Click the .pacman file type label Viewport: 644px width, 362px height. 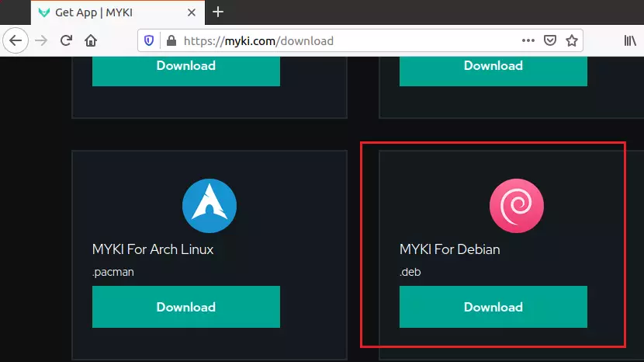pyautogui.click(x=113, y=273)
